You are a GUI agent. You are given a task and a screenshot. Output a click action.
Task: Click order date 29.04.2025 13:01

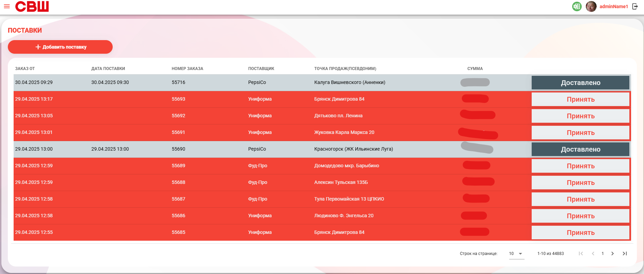pos(34,132)
